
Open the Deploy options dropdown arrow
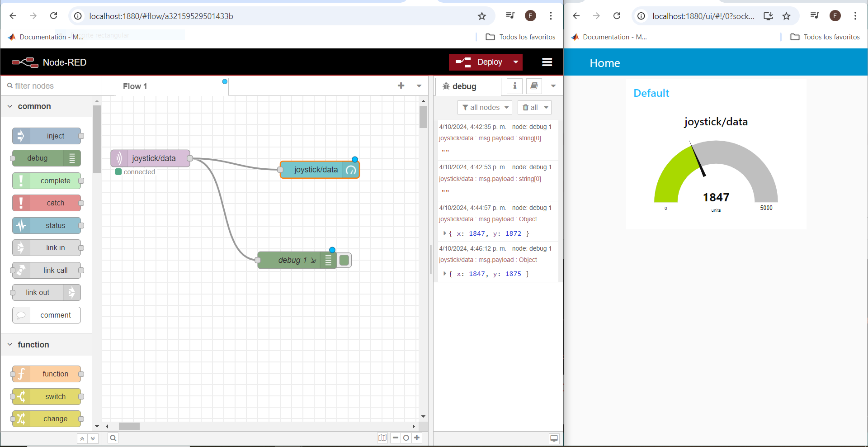(x=516, y=62)
